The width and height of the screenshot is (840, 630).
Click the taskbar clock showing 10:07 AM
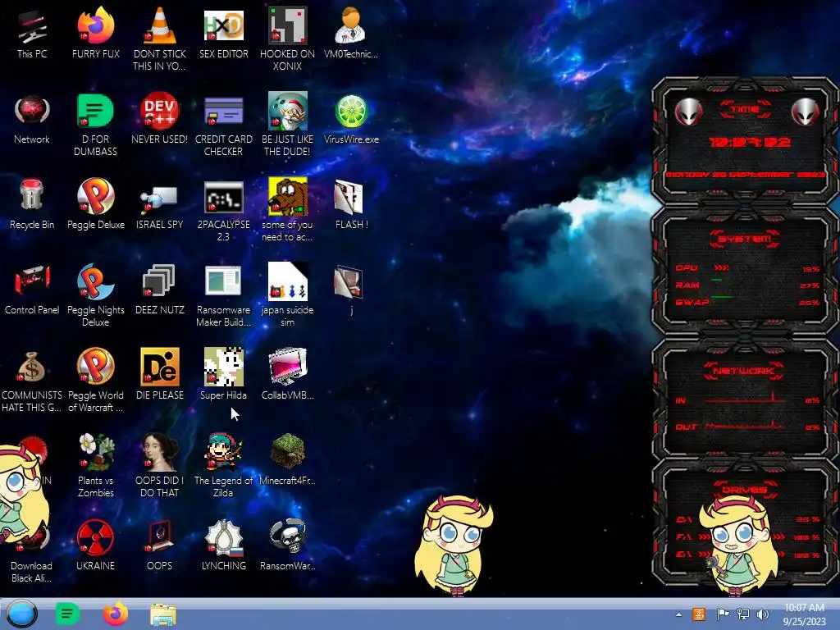pyautogui.click(x=804, y=614)
